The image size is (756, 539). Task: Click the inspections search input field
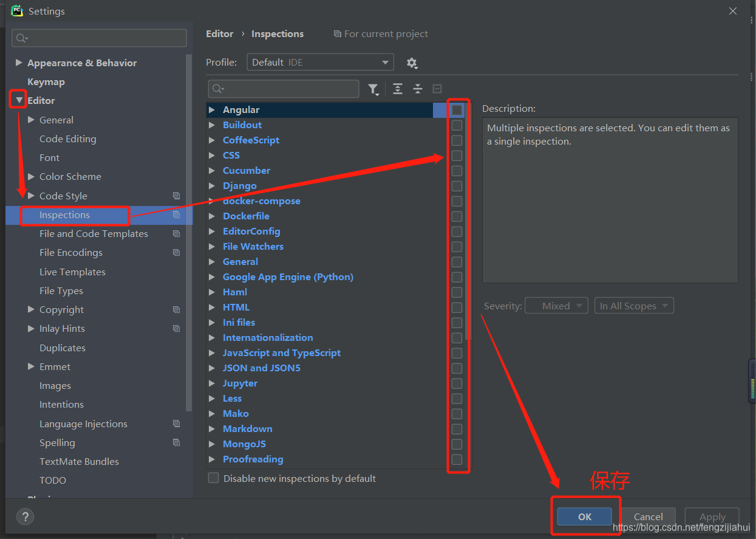pos(284,89)
